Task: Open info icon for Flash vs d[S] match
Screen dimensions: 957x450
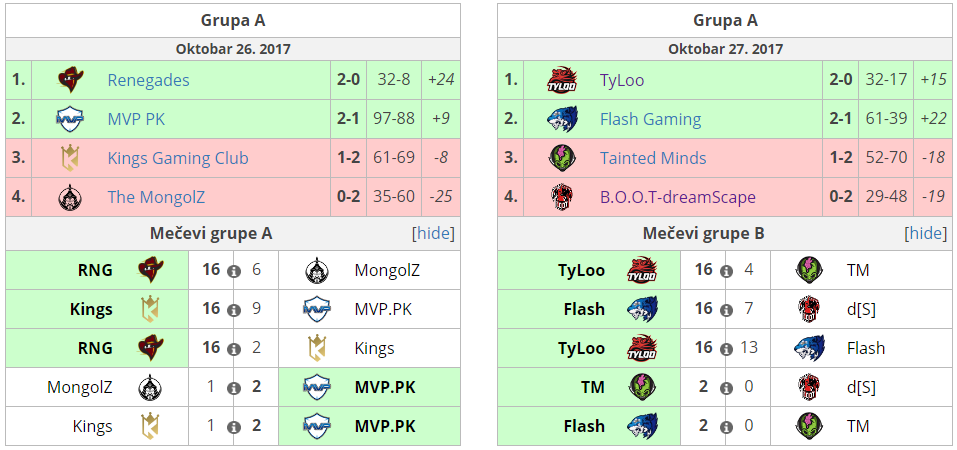Action: pos(726,310)
